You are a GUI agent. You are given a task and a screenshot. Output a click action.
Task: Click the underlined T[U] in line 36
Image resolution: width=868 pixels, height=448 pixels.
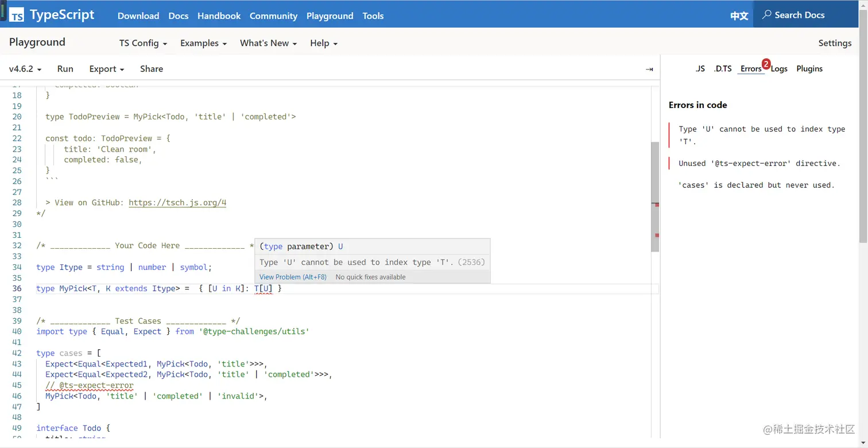click(263, 289)
